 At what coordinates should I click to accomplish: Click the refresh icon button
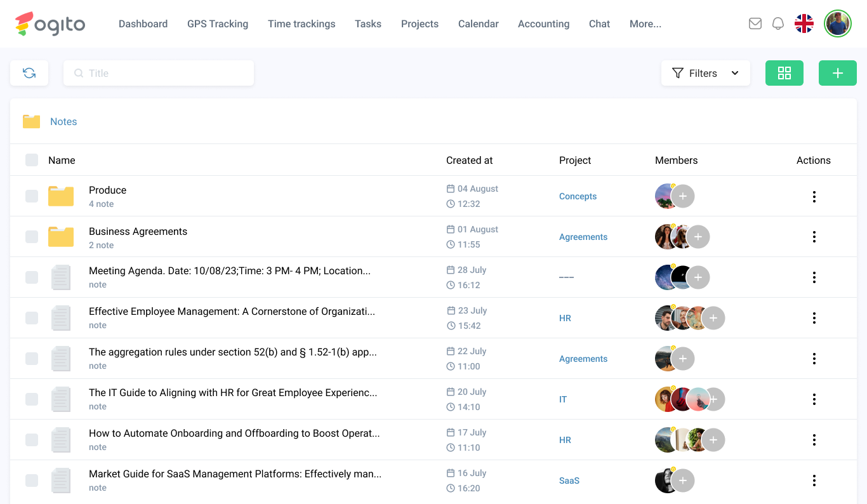point(29,73)
